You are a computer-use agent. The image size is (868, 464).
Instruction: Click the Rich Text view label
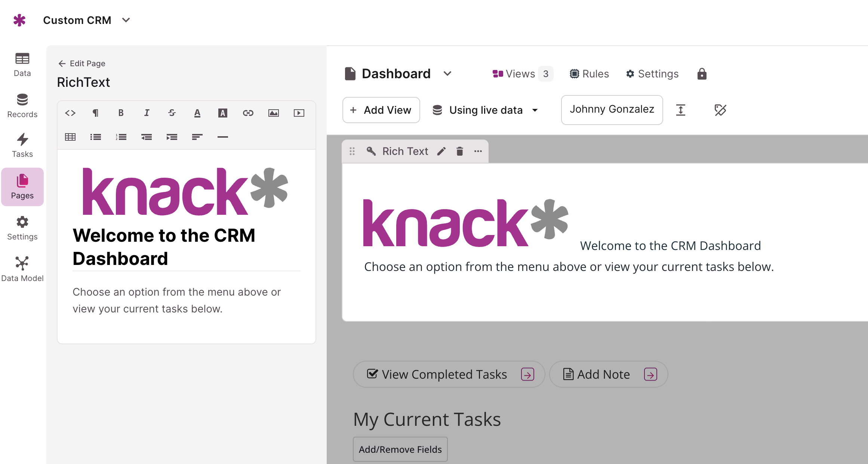(405, 151)
